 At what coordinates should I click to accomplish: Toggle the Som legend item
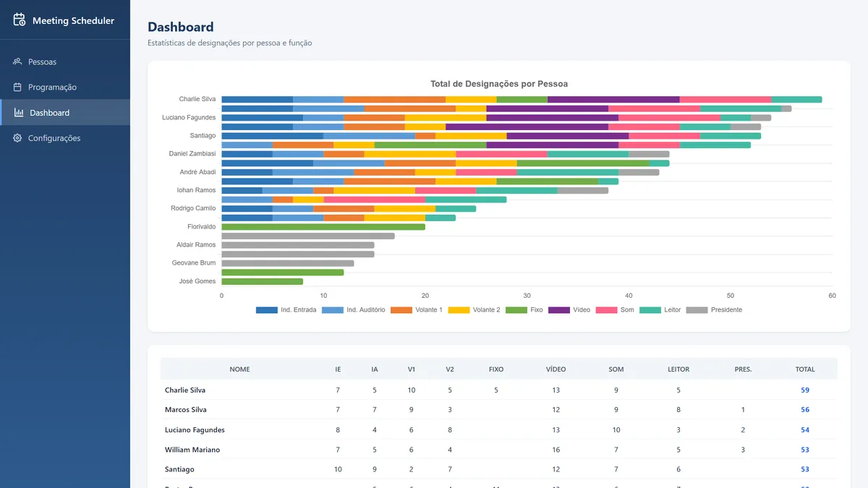point(615,310)
